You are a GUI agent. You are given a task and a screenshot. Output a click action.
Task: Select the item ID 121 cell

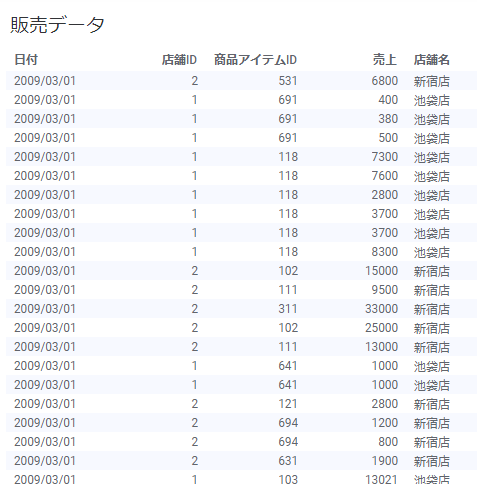pyautogui.click(x=288, y=404)
